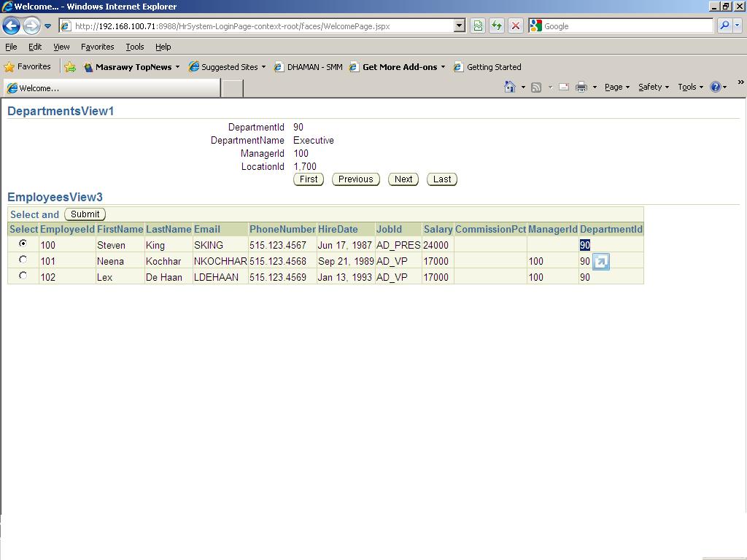Click the Home page icon
The image size is (747, 560).
click(x=510, y=87)
